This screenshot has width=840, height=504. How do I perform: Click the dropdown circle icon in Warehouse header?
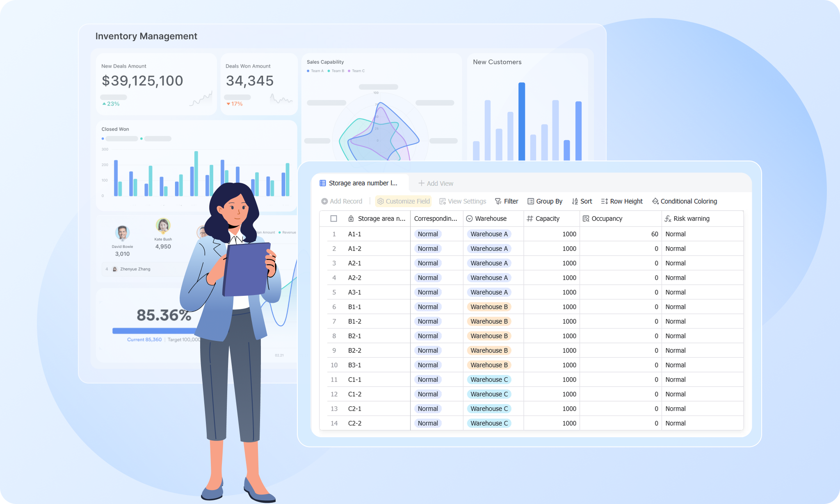(x=469, y=219)
